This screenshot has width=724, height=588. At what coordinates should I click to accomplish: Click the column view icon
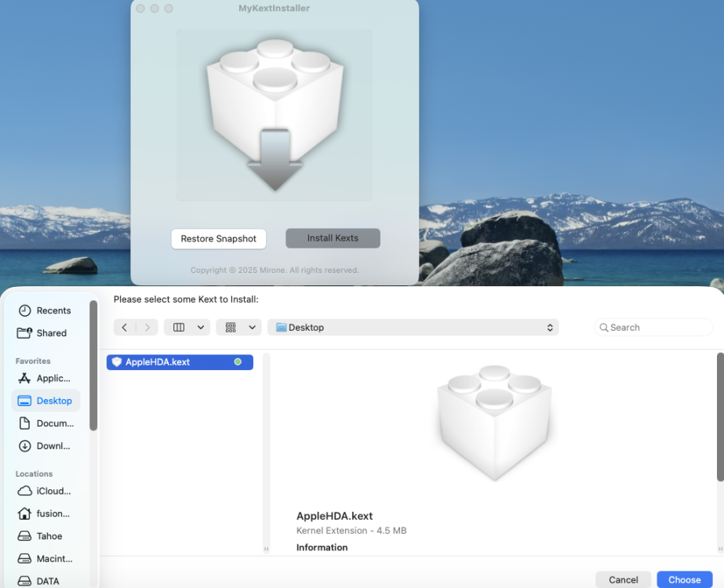(179, 327)
